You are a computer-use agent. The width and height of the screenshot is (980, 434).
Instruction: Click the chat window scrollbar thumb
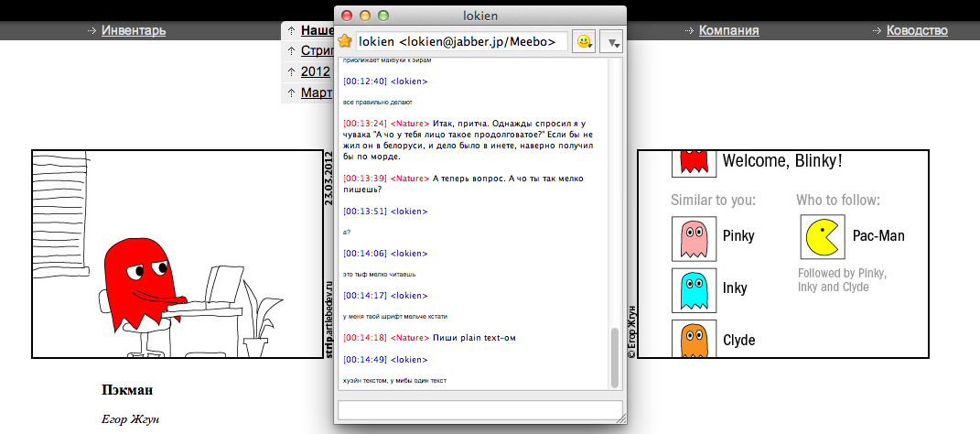[x=615, y=358]
